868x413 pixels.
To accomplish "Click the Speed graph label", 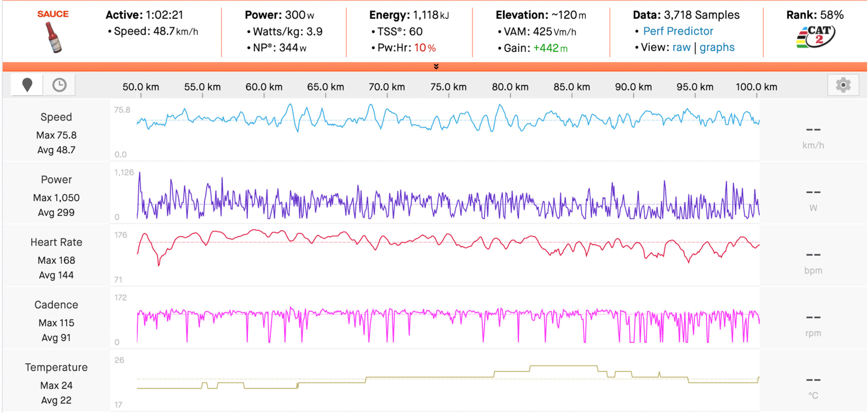I will tap(56, 117).
